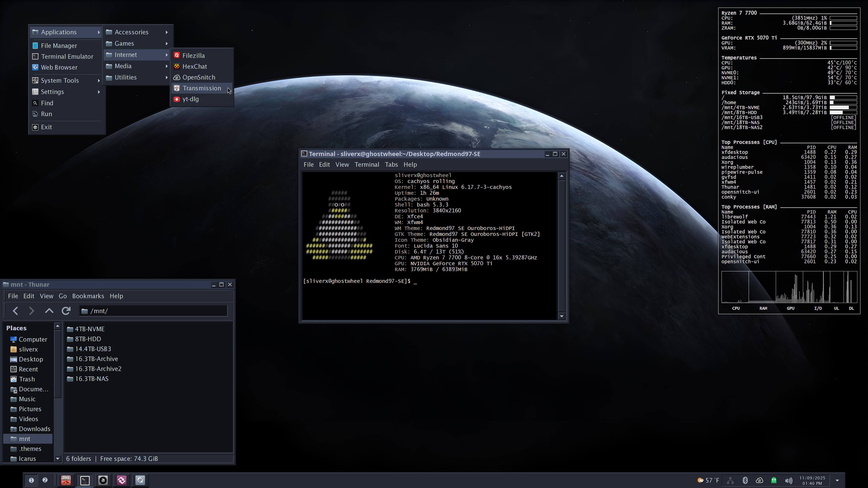Image resolution: width=868 pixels, height=488 pixels.
Task: Select Trash in the Thunar Places sidebar
Action: click(x=27, y=379)
